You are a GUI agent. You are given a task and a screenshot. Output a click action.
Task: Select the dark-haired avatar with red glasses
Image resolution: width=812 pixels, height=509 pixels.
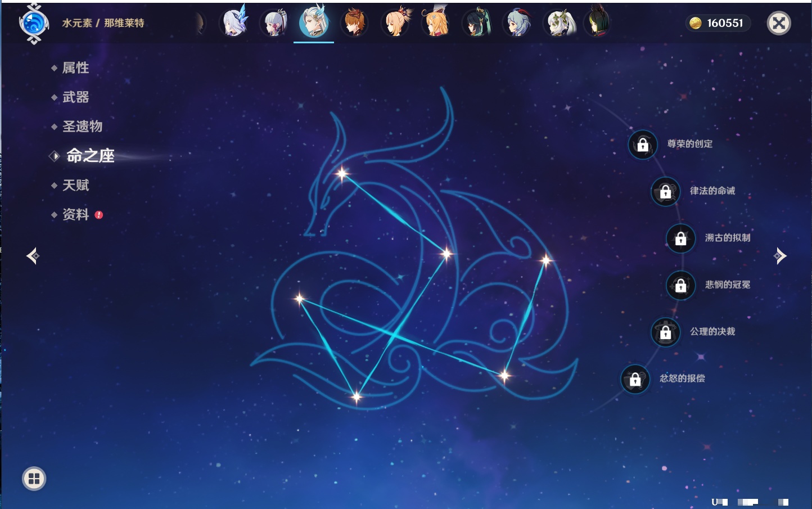coord(476,23)
